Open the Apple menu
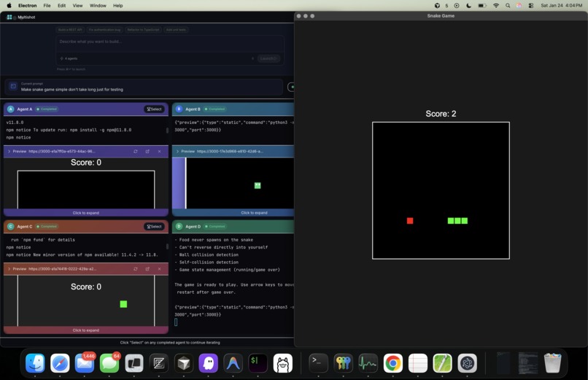 coord(9,6)
